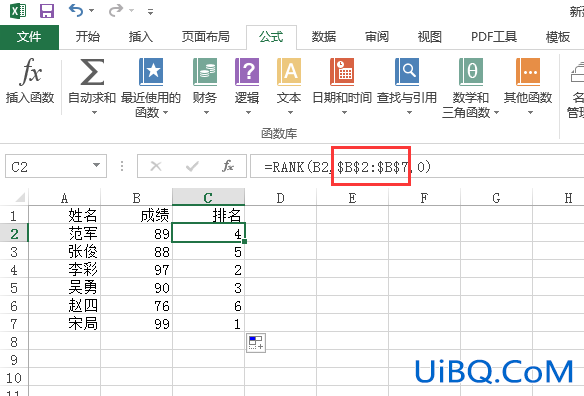Click the 姓名 header cell
584x396 pixels.
[64, 215]
